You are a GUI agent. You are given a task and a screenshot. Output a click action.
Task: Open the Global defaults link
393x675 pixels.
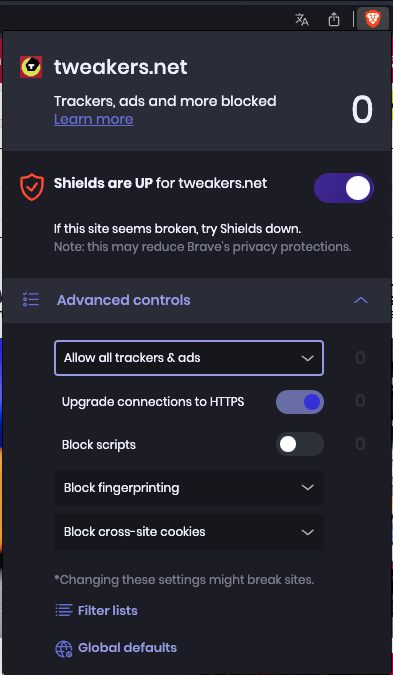click(127, 647)
